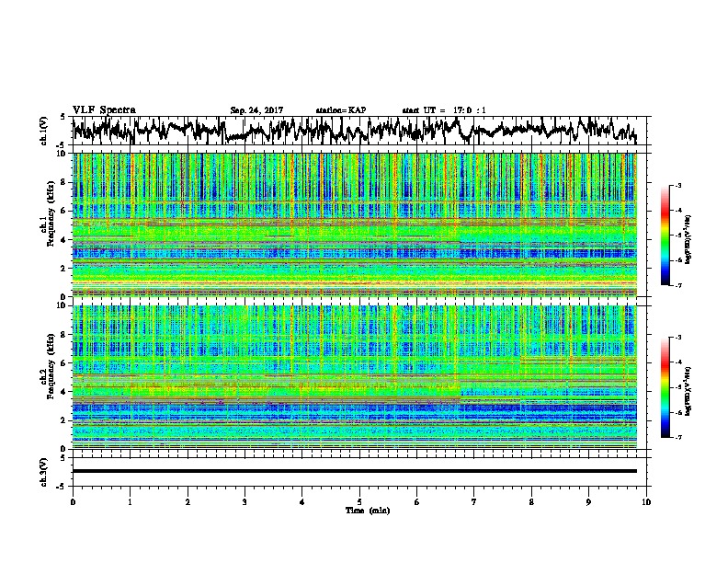Click the "ch.1(V)" axis label
This screenshot has width=728, height=563.
(44, 131)
